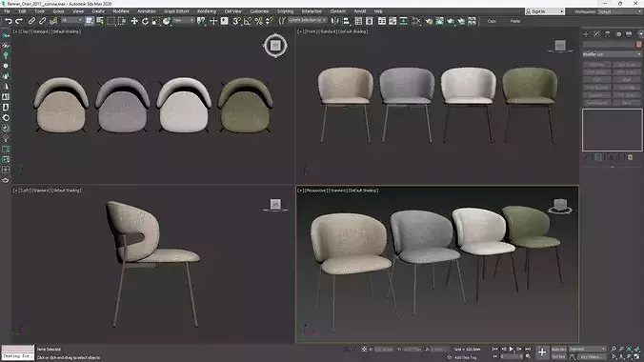The width and height of the screenshot is (644, 362).
Task: Select the Select Object tool
Action: click(90, 21)
